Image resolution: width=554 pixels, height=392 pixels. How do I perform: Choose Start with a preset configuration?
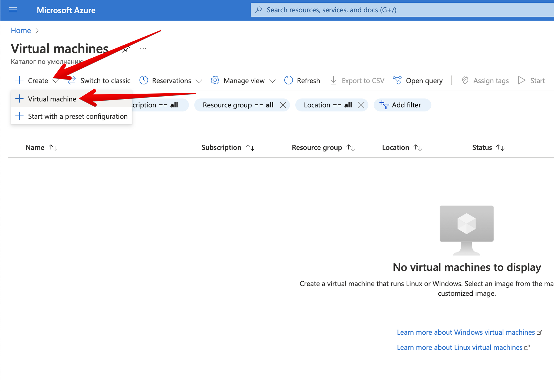tap(71, 116)
